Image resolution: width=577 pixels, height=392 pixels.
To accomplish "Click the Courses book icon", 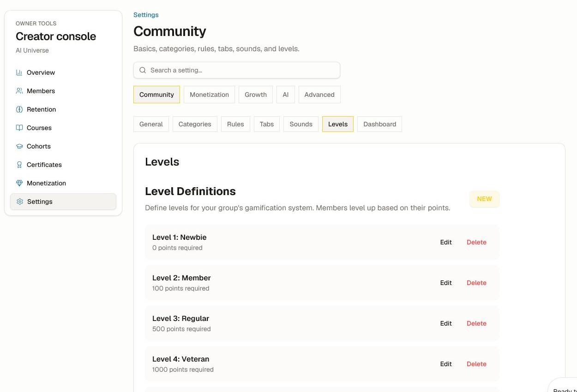I will [19, 128].
